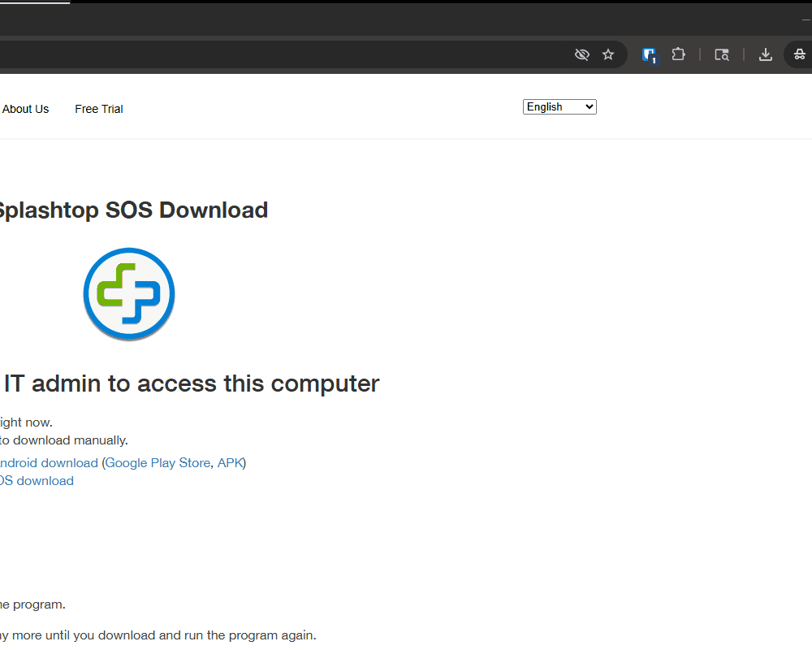The image size is (812, 650).
Task: Open the Bitwarden extension icon
Action: pyautogui.click(x=650, y=54)
